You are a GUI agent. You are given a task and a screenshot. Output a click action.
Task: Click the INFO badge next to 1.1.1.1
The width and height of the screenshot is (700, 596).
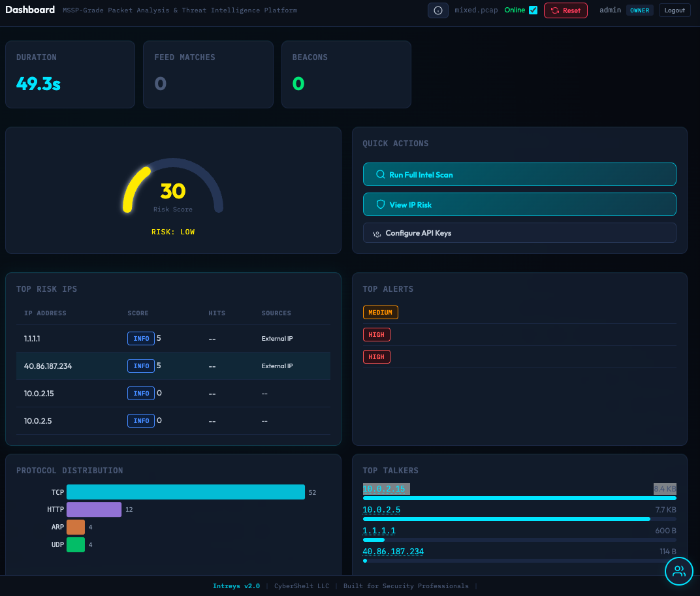(x=140, y=338)
